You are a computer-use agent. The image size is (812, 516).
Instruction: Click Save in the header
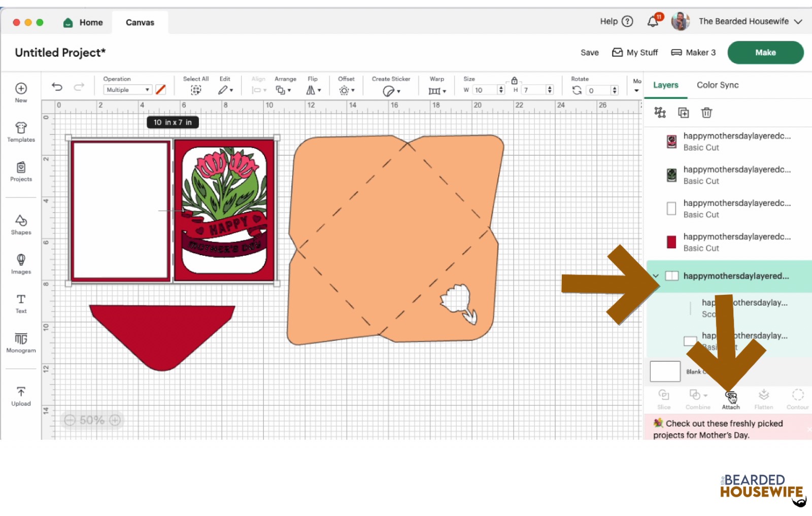[x=589, y=53]
